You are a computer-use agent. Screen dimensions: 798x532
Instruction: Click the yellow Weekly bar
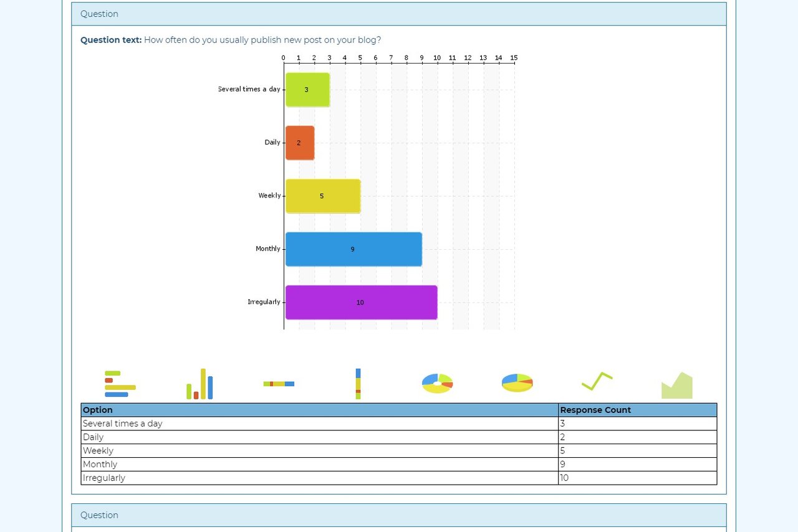tap(323, 196)
